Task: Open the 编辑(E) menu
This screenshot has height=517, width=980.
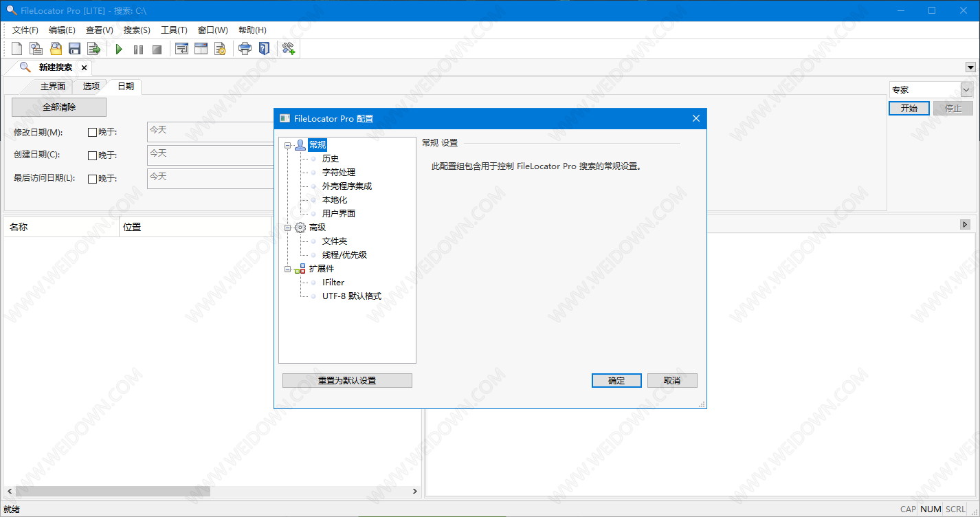Action: click(x=62, y=30)
